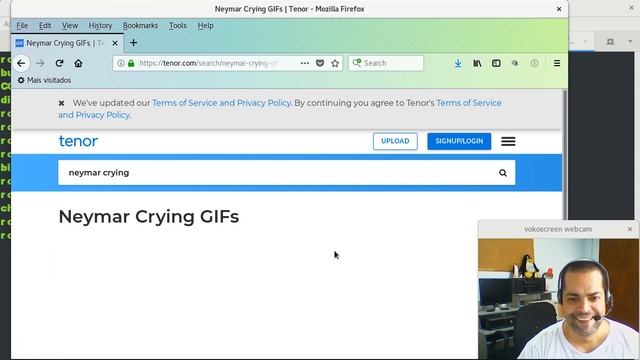Open the History menu
The width and height of the screenshot is (640, 360).
tap(100, 26)
